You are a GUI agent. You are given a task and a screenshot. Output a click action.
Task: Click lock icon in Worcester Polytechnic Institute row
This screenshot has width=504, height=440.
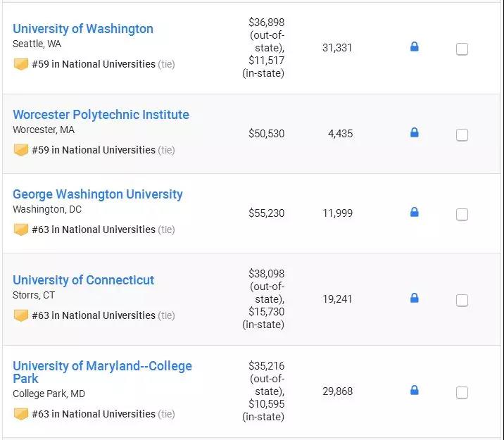[414, 133]
